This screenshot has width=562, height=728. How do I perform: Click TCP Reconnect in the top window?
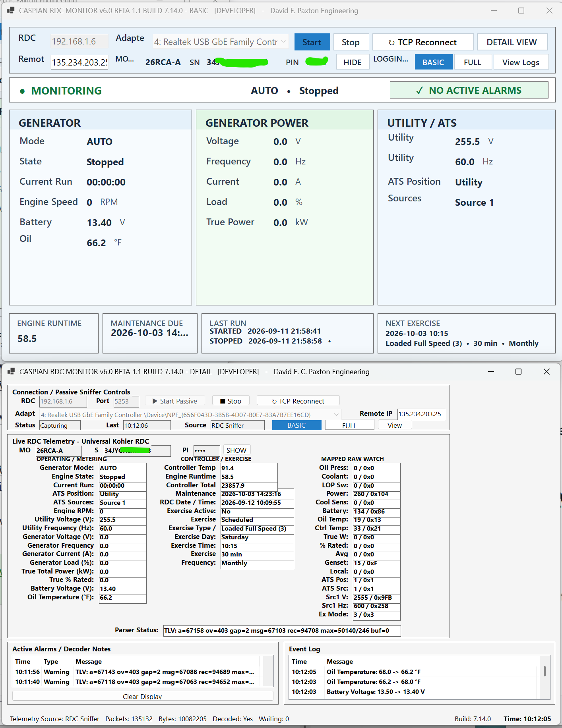[423, 42]
